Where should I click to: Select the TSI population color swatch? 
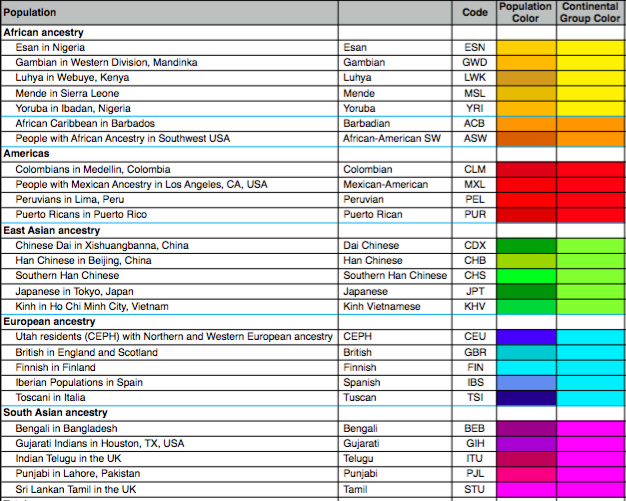click(x=526, y=398)
